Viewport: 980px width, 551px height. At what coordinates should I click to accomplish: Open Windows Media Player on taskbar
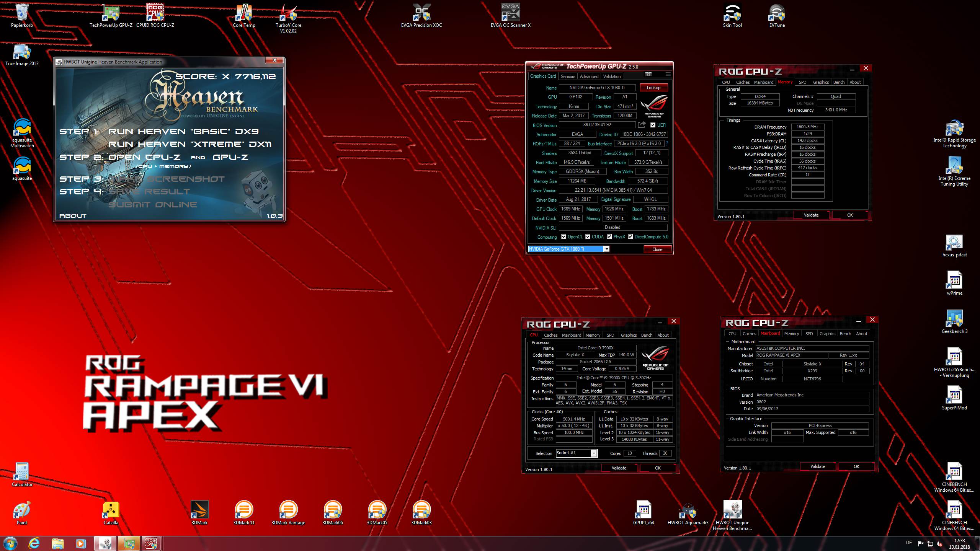[80, 543]
